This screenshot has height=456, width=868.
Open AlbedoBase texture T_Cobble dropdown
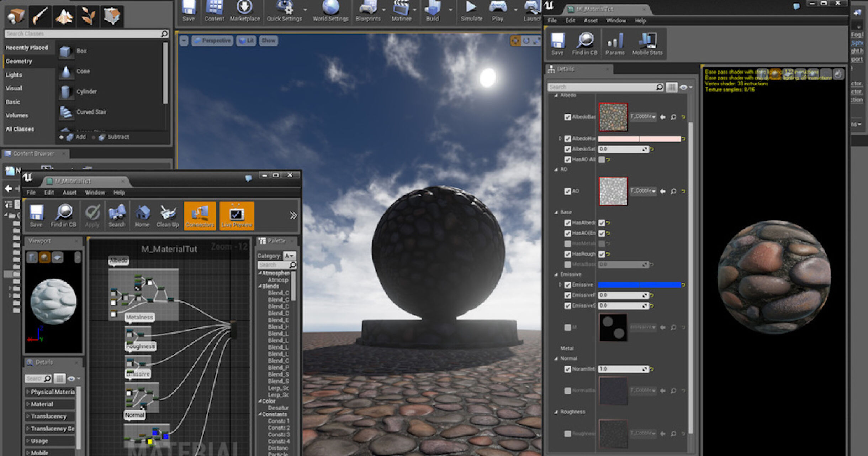[x=643, y=117]
